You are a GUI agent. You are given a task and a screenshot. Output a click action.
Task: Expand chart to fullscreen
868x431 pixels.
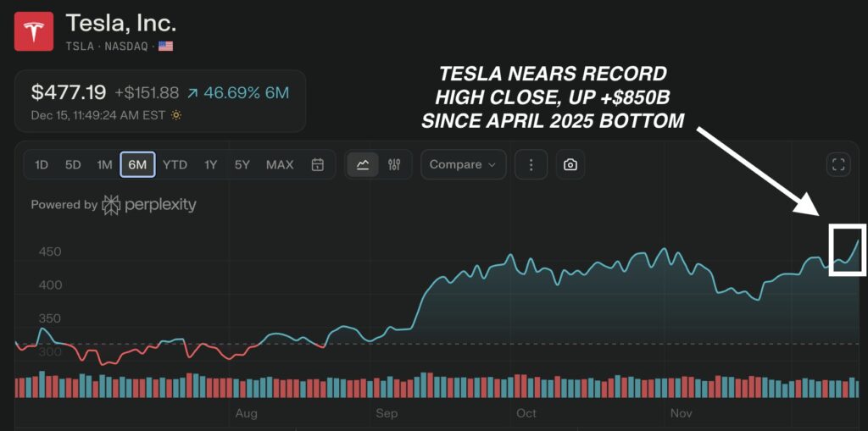tap(838, 164)
